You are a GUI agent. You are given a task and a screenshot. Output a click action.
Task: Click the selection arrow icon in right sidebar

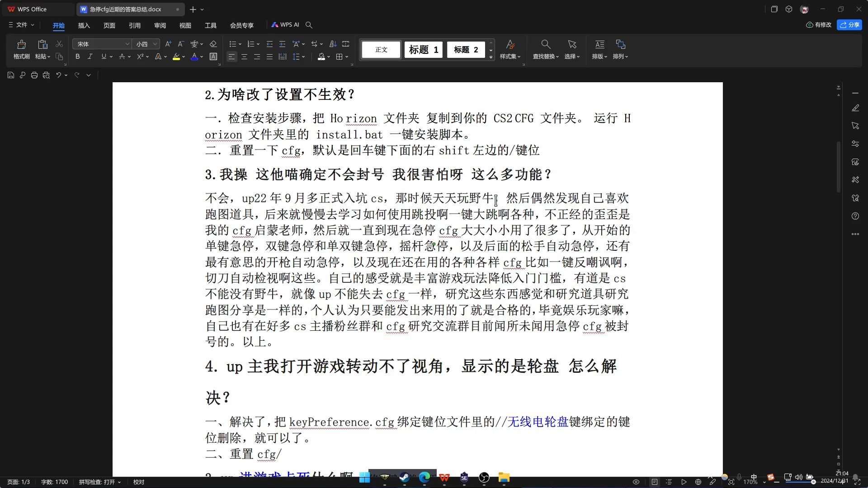click(x=855, y=126)
